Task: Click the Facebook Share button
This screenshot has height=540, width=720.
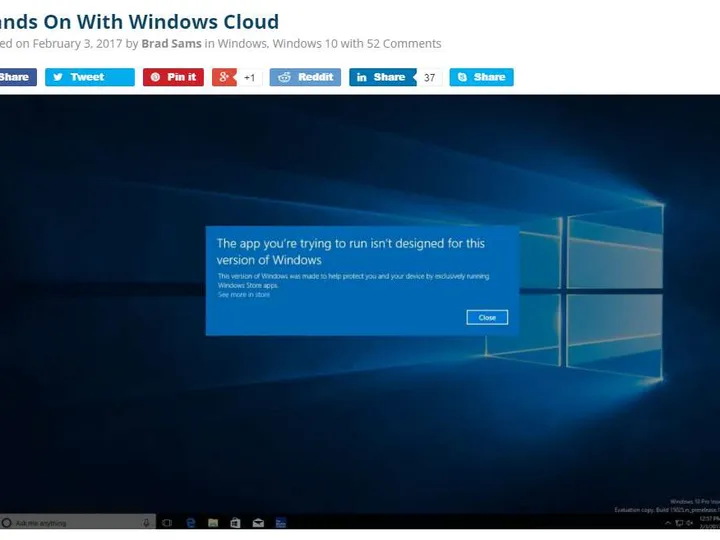Action: pos(17,77)
